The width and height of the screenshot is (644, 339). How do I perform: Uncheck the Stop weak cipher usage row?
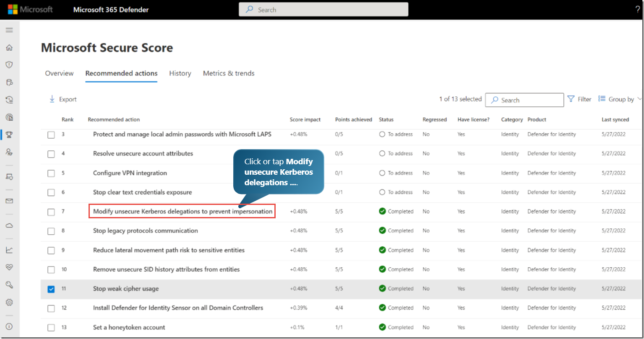click(x=51, y=289)
